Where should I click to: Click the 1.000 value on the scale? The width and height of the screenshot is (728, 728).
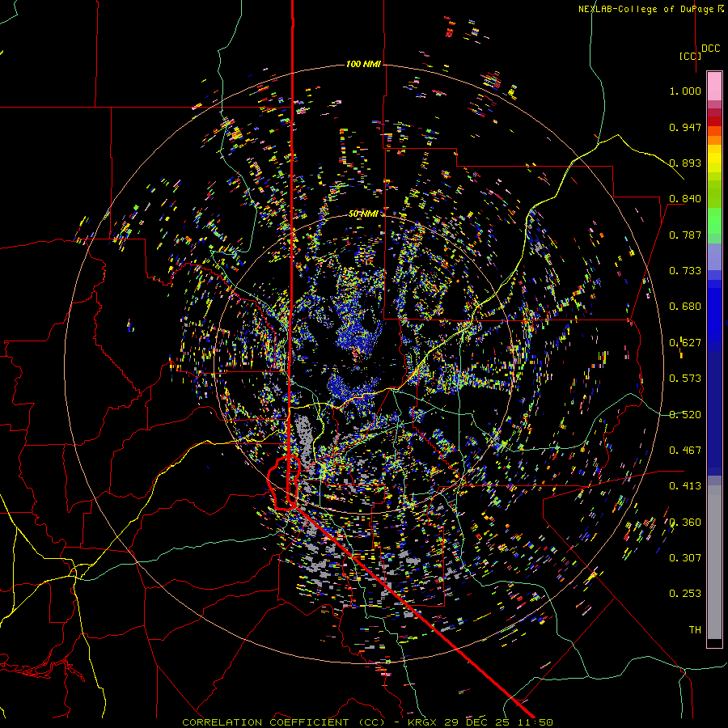(685, 91)
